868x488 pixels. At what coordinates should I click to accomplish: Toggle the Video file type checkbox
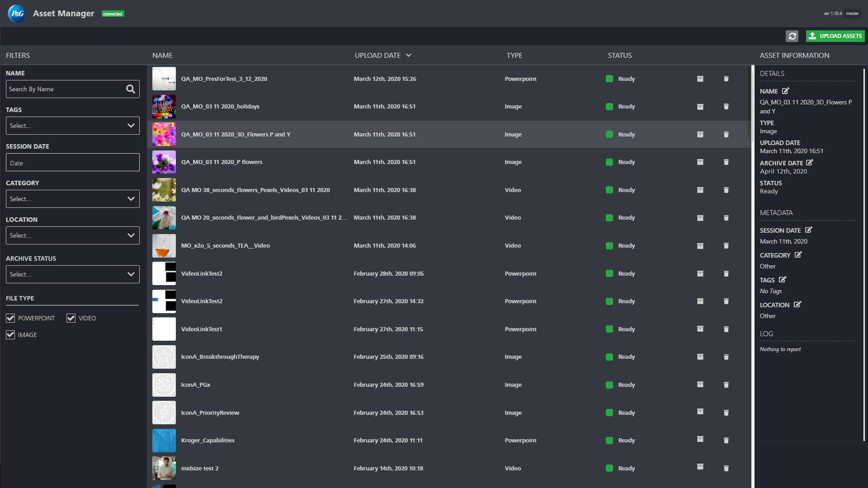(x=71, y=318)
